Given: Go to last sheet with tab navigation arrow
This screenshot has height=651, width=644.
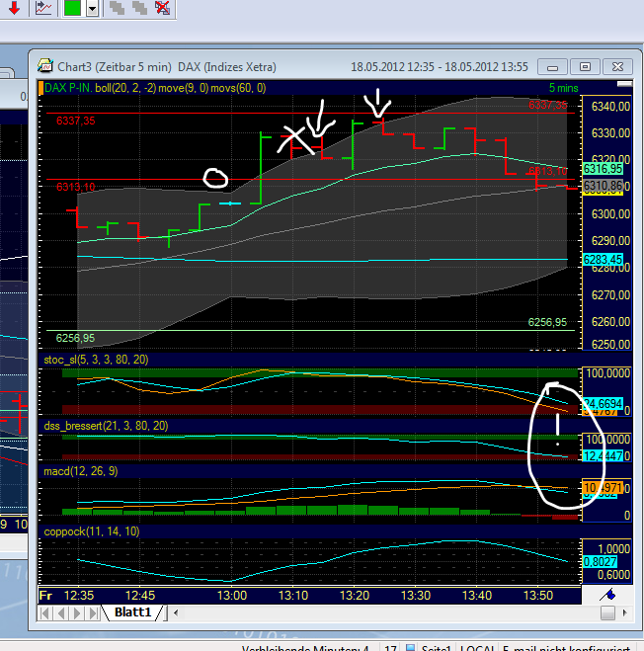Looking at the screenshot, I should [93, 612].
